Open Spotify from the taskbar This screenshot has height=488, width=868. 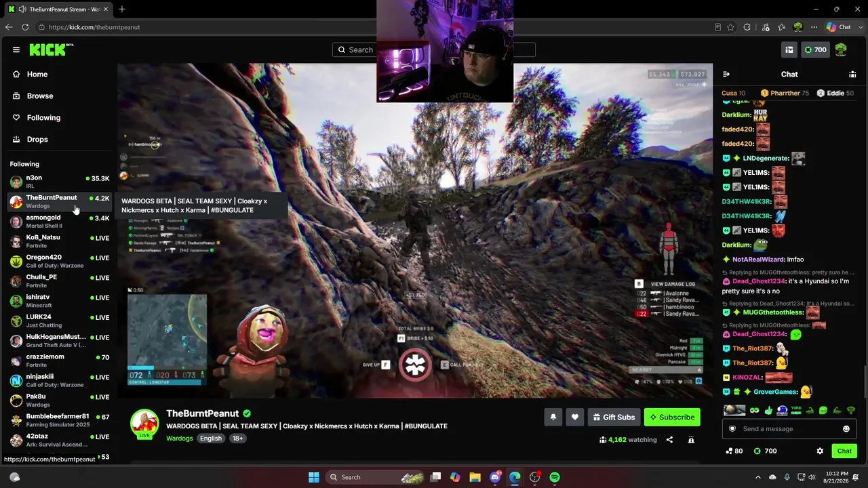click(555, 477)
